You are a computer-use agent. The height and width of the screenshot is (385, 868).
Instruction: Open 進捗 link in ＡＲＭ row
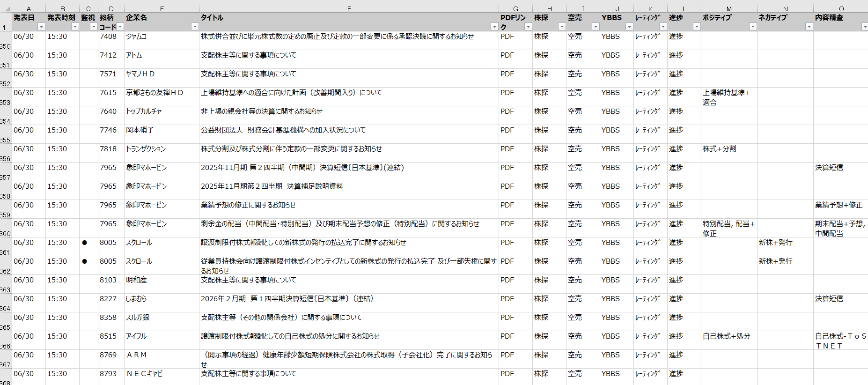[676, 355]
